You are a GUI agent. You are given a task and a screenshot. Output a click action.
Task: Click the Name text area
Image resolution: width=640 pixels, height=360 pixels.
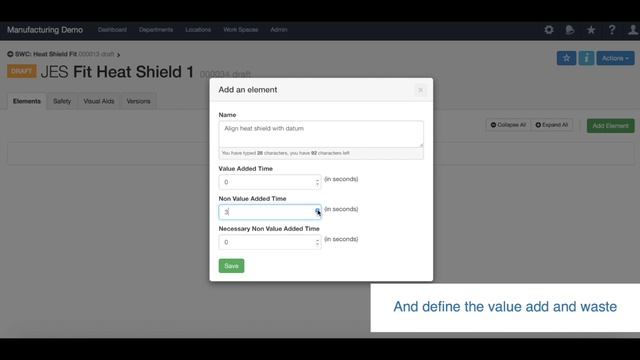point(321,134)
